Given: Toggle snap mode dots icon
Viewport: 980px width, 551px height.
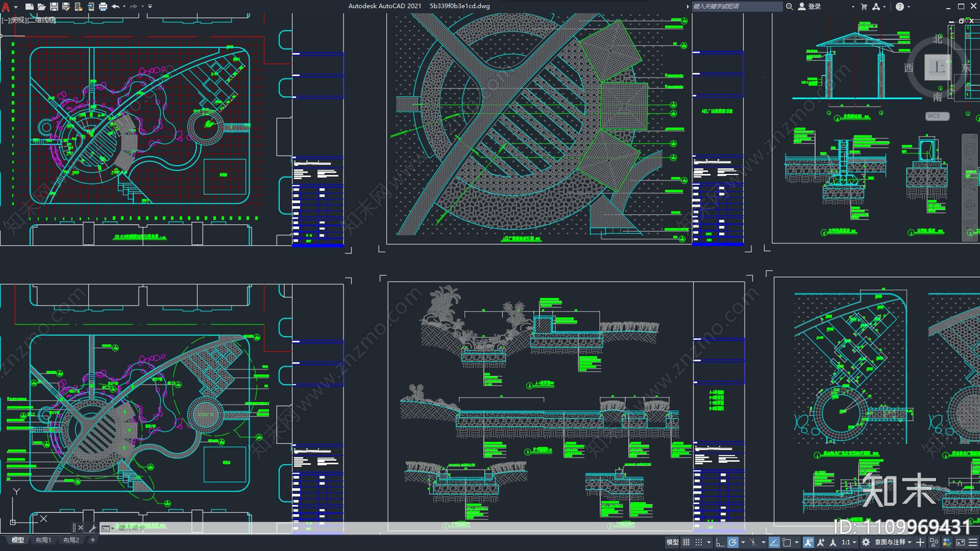Looking at the screenshot, I should [699, 542].
